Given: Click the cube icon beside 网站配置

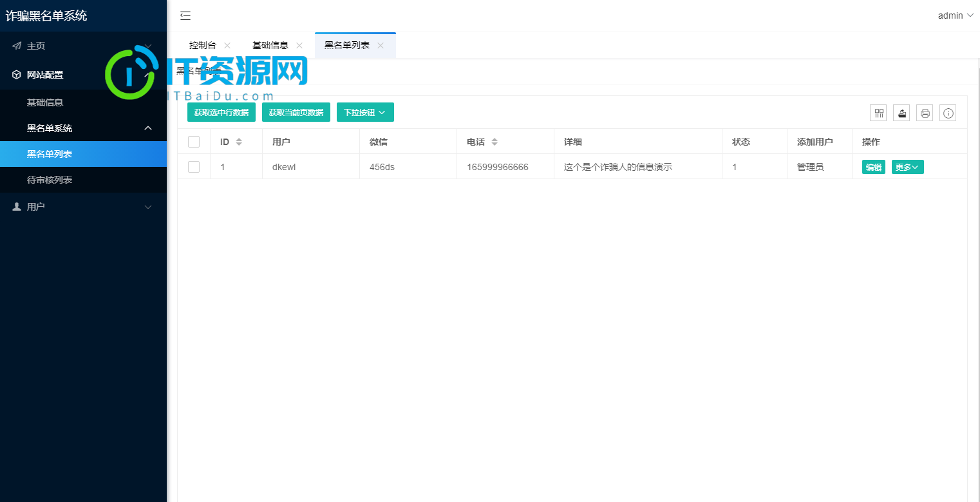Looking at the screenshot, I should click(x=17, y=75).
